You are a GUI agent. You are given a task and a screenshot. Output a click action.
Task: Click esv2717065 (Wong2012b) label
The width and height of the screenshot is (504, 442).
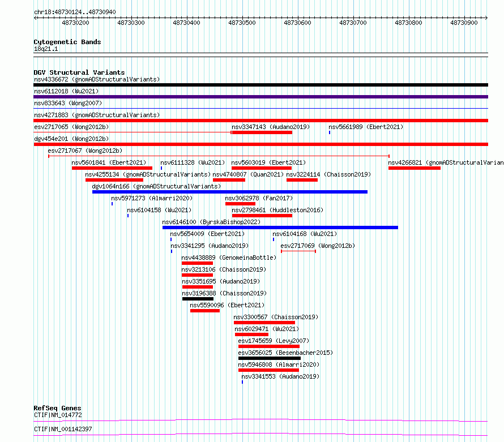coord(71,127)
